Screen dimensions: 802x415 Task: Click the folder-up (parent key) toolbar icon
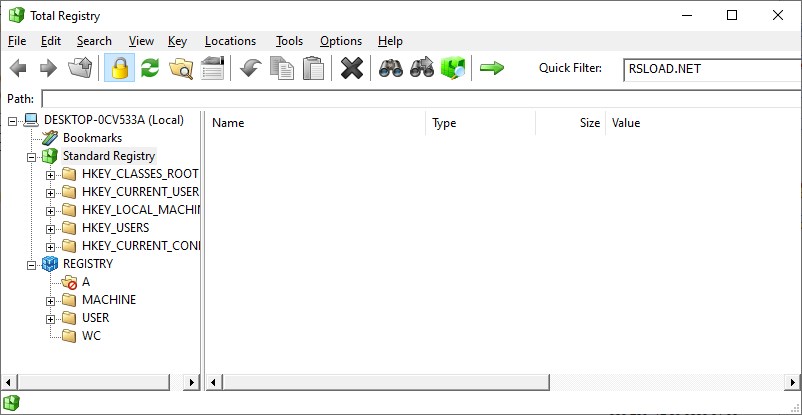click(x=80, y=68)
